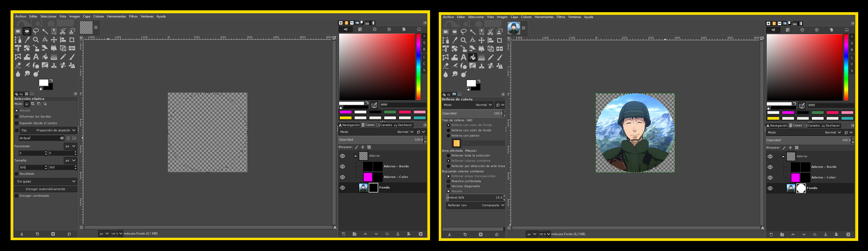
Task: Select Bucket Fill tool in left GIMP window
Action: click(45, 57)
